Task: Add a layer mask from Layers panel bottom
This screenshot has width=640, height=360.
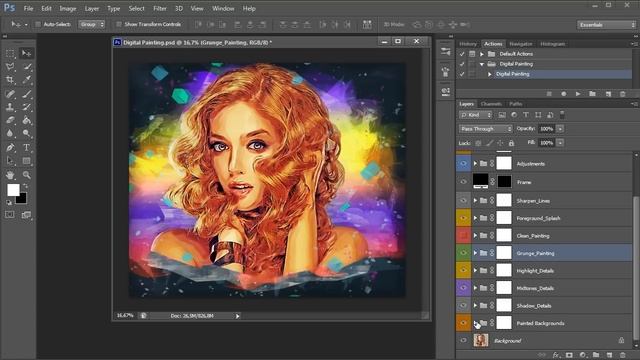Action: 569,355
